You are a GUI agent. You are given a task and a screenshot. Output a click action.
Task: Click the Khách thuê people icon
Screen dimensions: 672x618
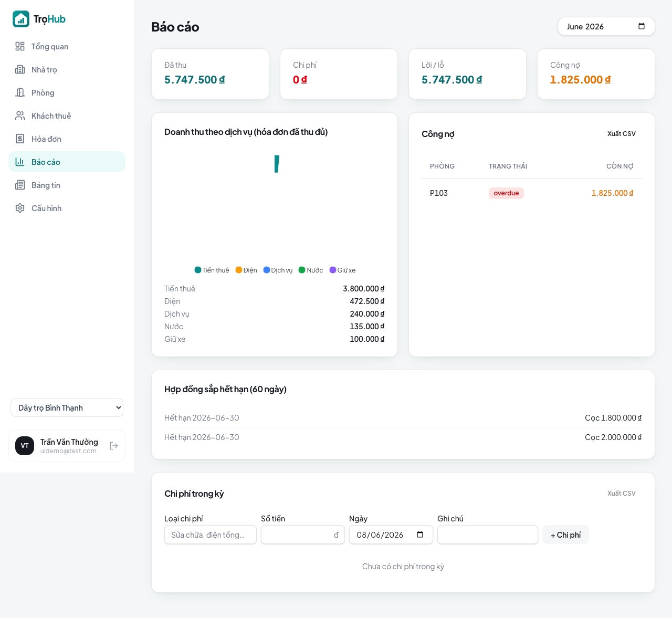pyautogui.click(x=20, y=116)
